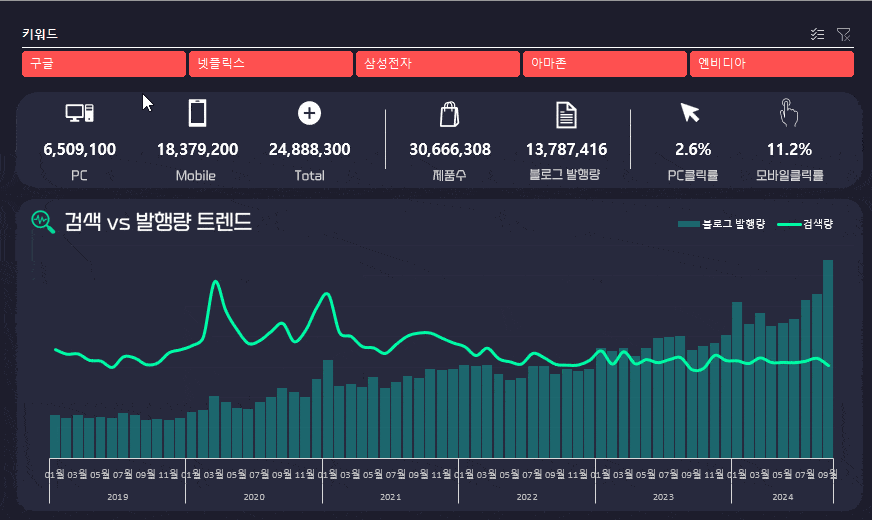872x520 pixels.
Task: Click the mobile click-rate hand tap icon
Action: [x=789, y=113]
